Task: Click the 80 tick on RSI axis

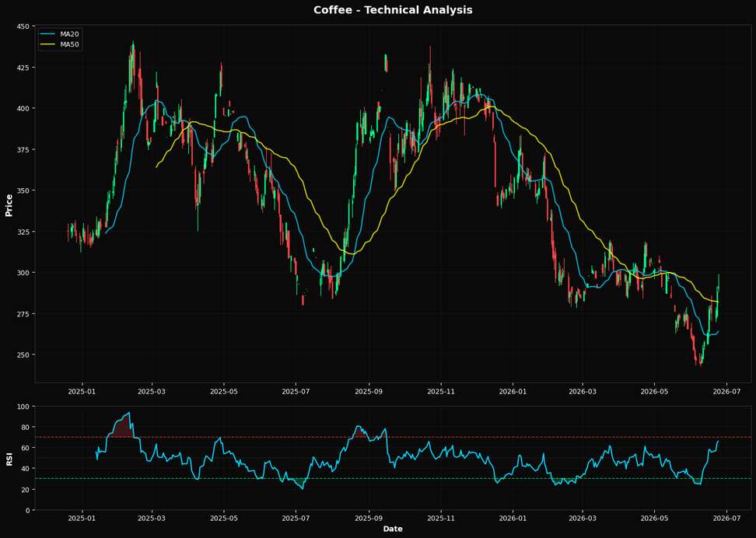Action: 26,427
